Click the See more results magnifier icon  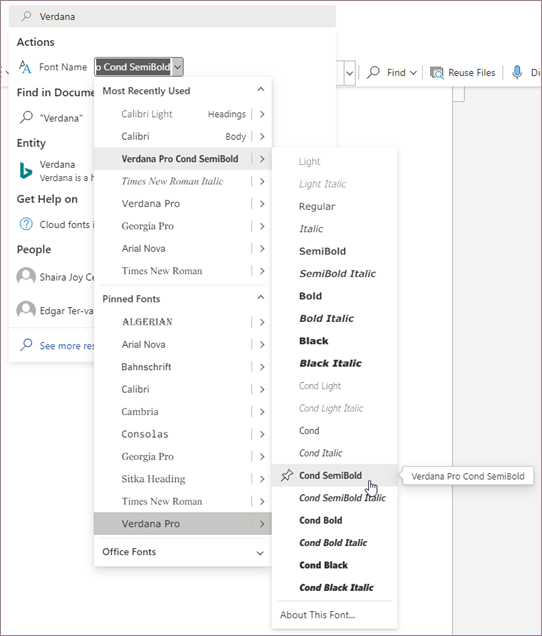26,345
